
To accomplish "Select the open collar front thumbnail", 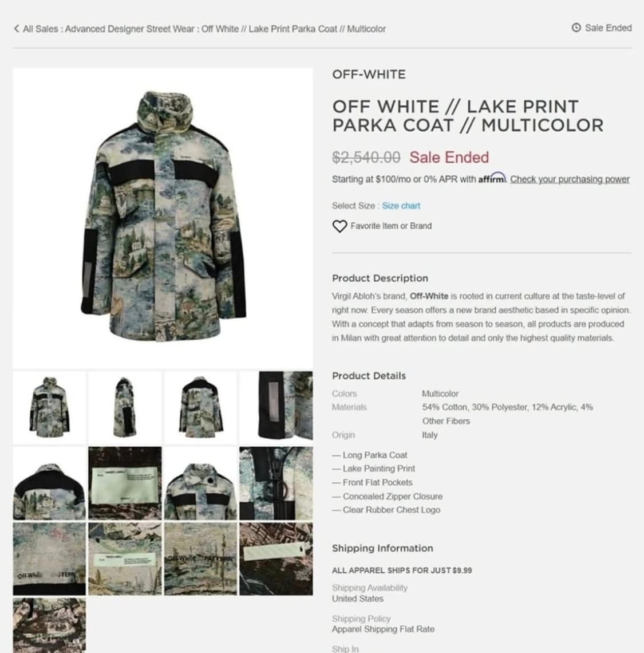I will (x=201, y=483).
